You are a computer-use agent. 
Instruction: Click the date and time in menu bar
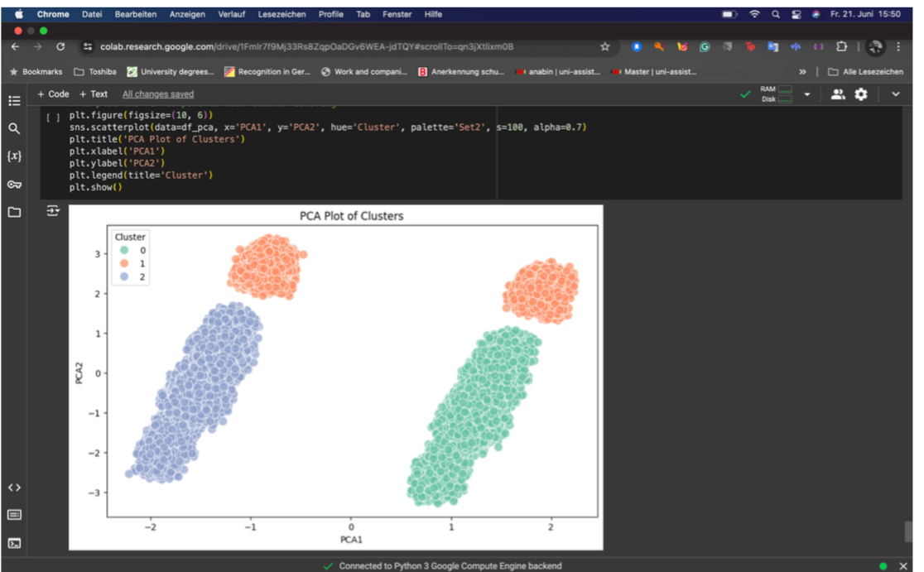coord(865,14)
